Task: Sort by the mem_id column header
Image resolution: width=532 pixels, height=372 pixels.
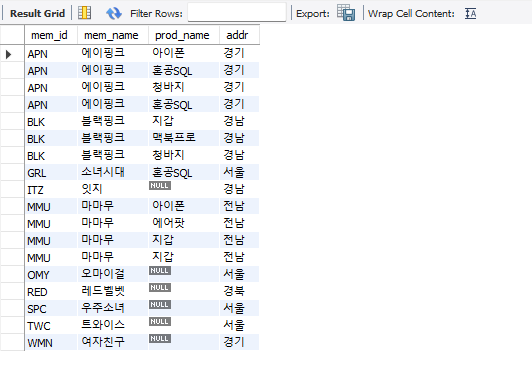Action: (x=51, y=35)
